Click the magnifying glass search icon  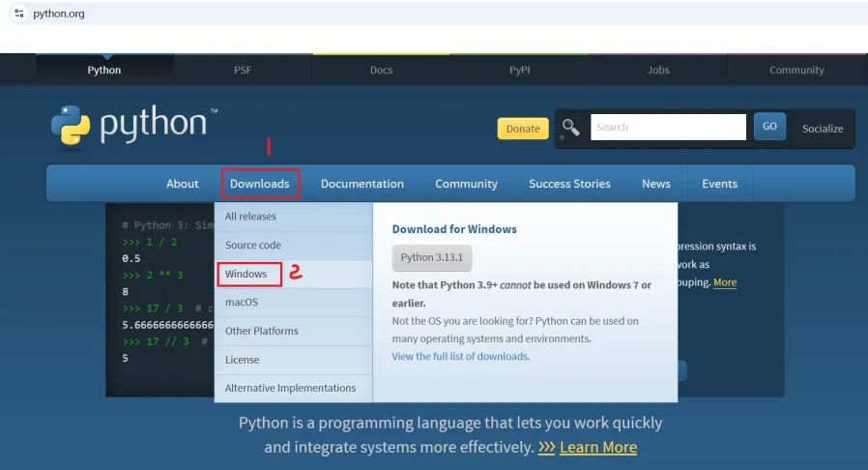point(570,128)
